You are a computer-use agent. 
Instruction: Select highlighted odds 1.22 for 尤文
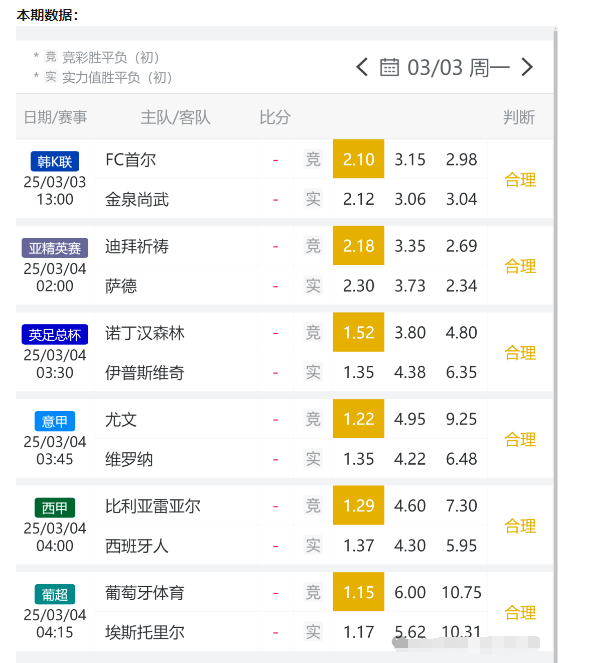click(x=358, y=420)
